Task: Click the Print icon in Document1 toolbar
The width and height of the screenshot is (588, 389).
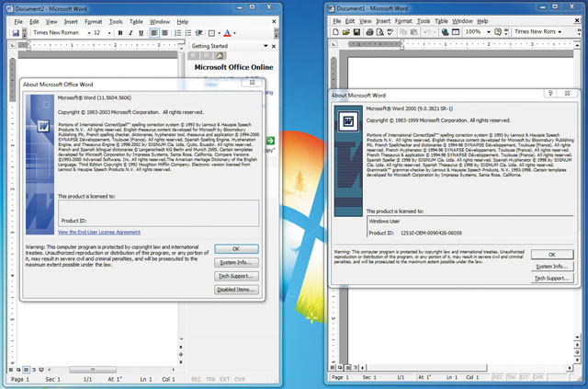Action: tap(369, 32)
